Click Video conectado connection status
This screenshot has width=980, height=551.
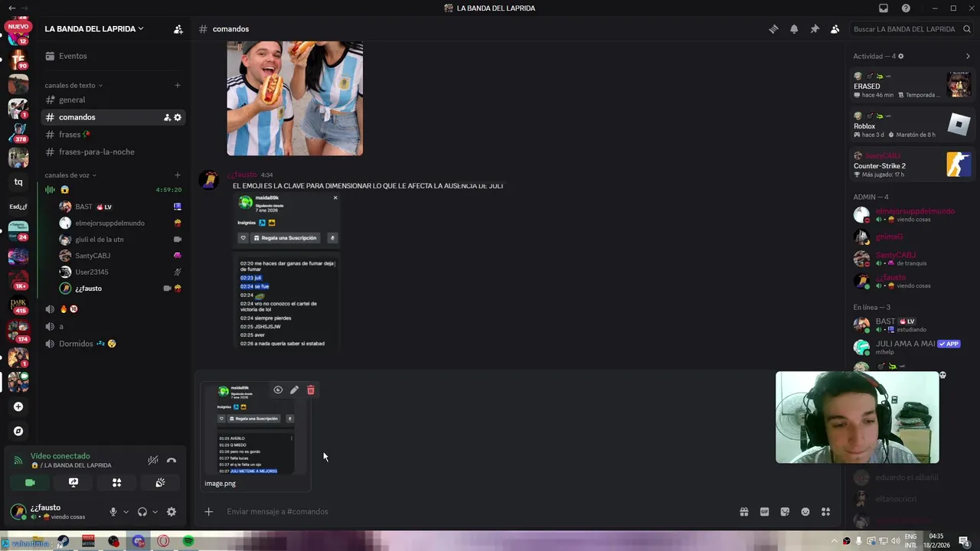coord(60,456)
